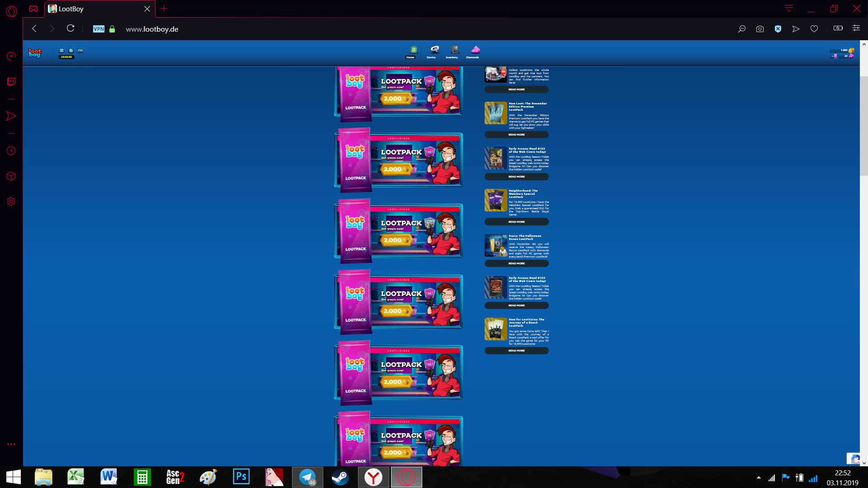The image size is (868, 488).
Task: Open the Windows Start menu
Action: tap(14, 477)
